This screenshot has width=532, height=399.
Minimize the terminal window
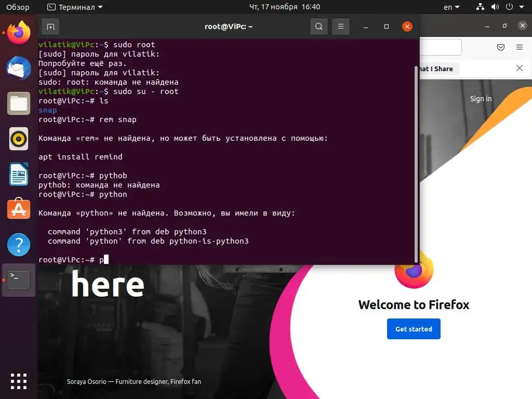pyautogui.click(x=366, y=26)
